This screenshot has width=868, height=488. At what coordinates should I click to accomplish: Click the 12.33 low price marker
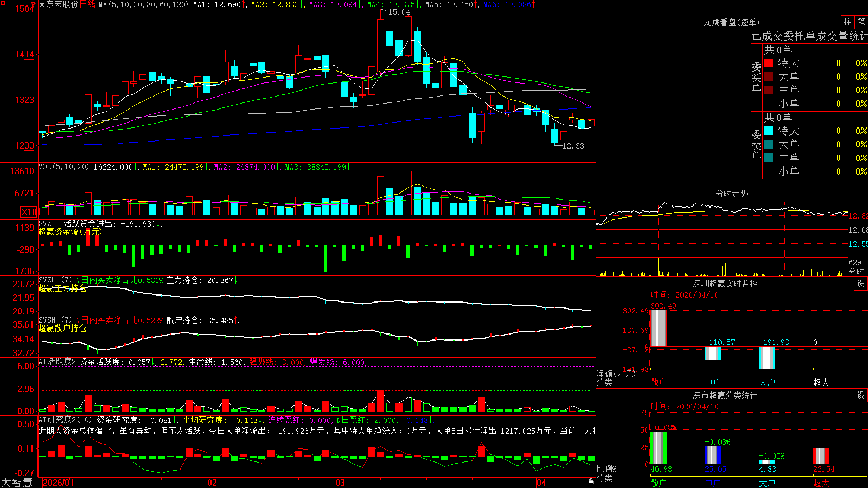tap(573, 146)
